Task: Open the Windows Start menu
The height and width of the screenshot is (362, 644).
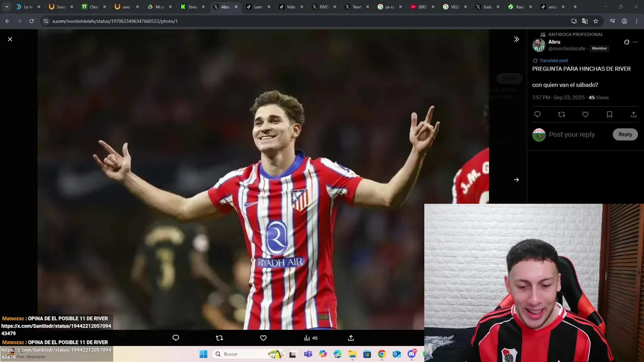Action: pos(203,354)
